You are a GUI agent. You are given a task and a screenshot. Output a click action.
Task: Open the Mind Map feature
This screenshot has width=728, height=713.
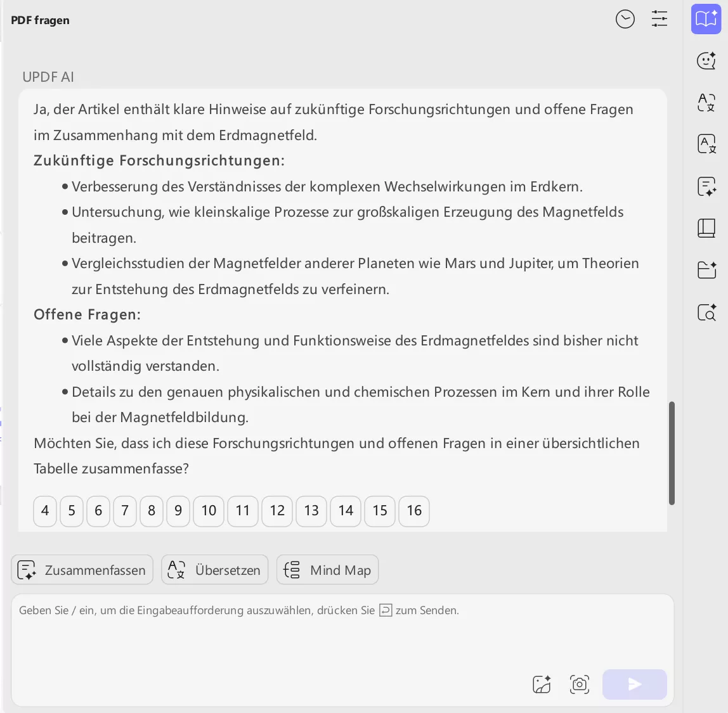[x=327, y=570]
